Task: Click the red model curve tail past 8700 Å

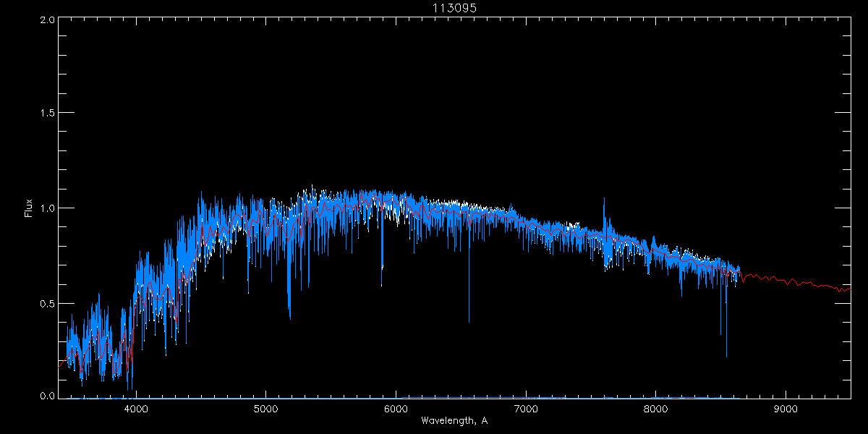Action: (796, 282)
